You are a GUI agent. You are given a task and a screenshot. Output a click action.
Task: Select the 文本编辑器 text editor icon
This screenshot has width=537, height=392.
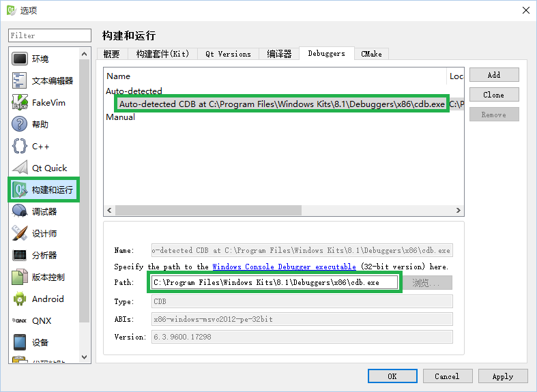click(x=20, y=80)
